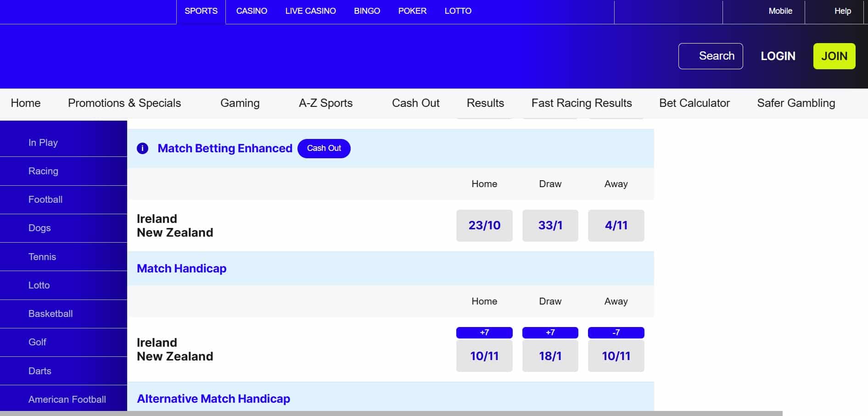This screenshot has height=416, width=868.
Task: Click the horizontal scrollbar at the bottom
Action: pos(390,413)
